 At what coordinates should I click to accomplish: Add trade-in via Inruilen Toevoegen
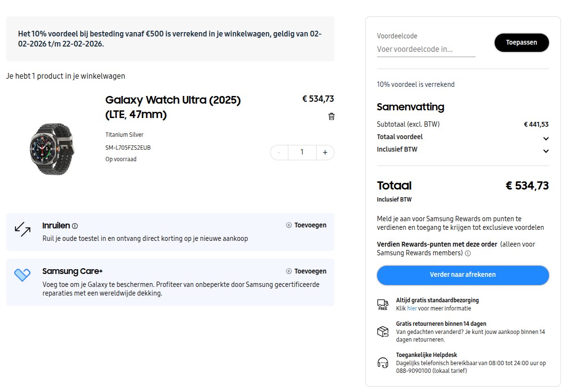(306, 226)
